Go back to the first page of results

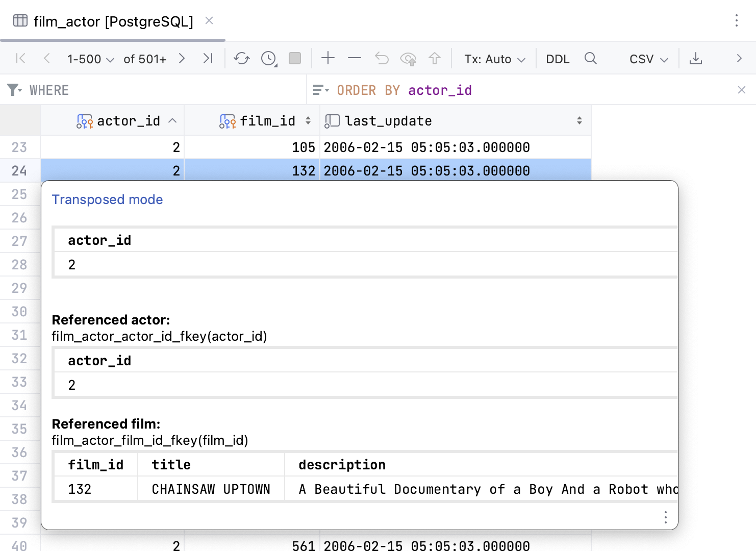pyautogui.click(x=20, y=58)
